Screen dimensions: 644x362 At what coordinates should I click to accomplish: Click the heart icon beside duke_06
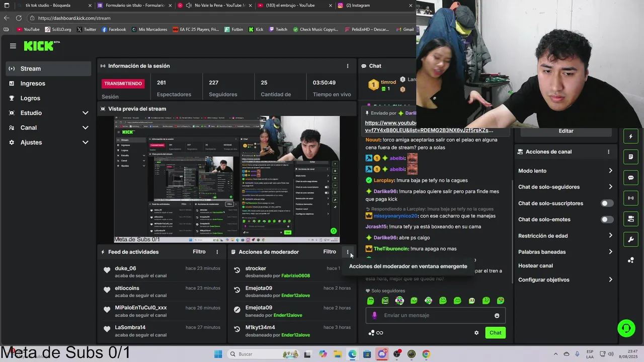point(107,270)
